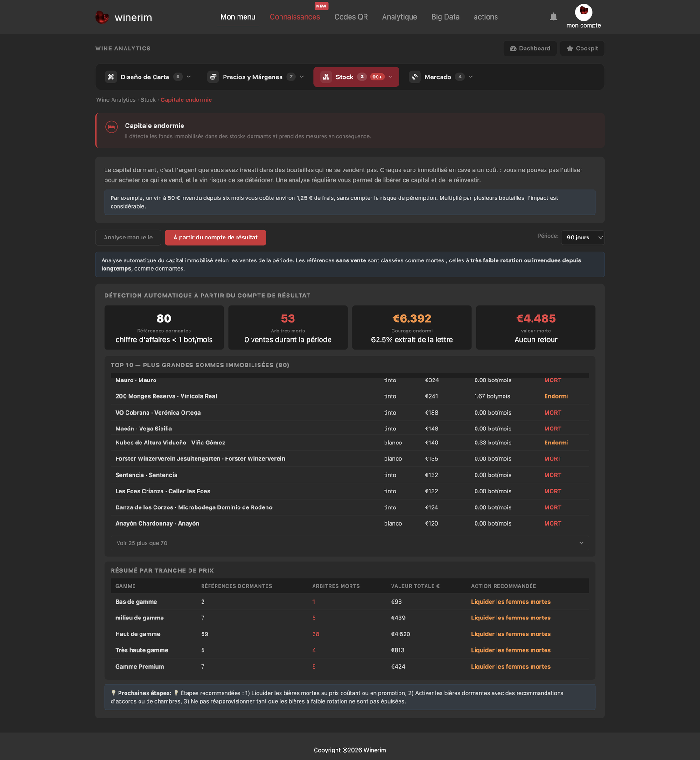Switch to Analyse manuelle mode
The height and width of the screenshot is (760, 700).
[x=128, y=238]
